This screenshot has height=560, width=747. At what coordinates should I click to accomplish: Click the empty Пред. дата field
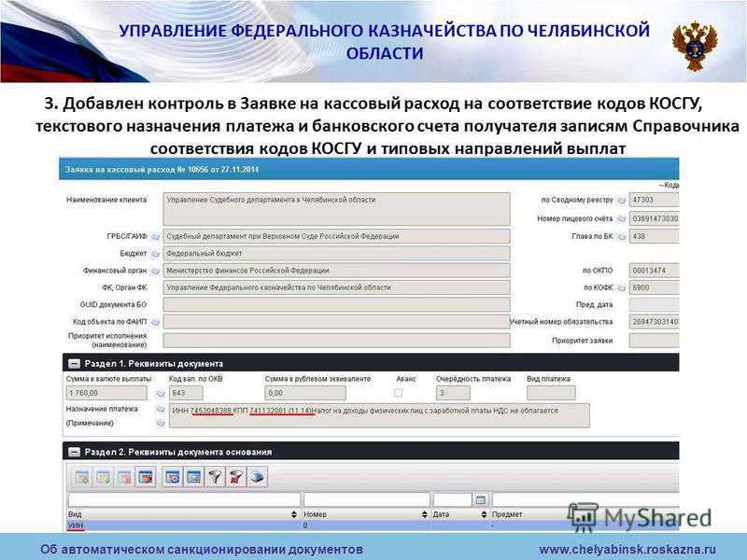(x=655, y=305)
